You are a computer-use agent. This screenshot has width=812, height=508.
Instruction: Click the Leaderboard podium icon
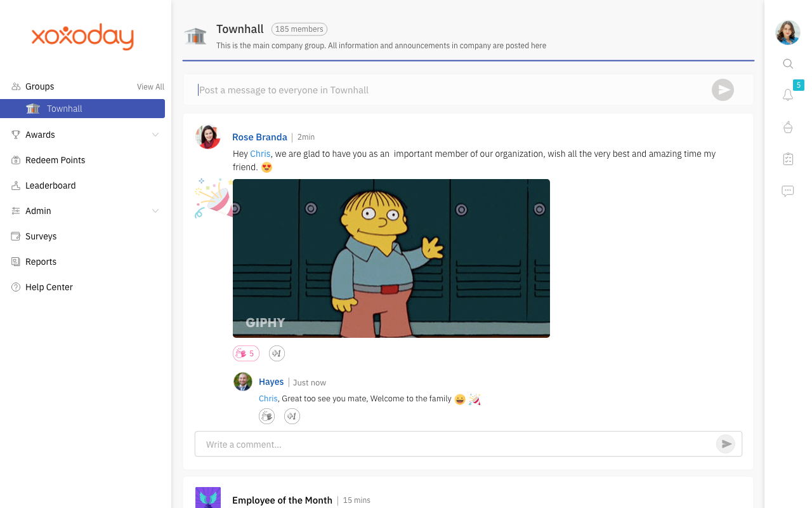tap(16, 185)
